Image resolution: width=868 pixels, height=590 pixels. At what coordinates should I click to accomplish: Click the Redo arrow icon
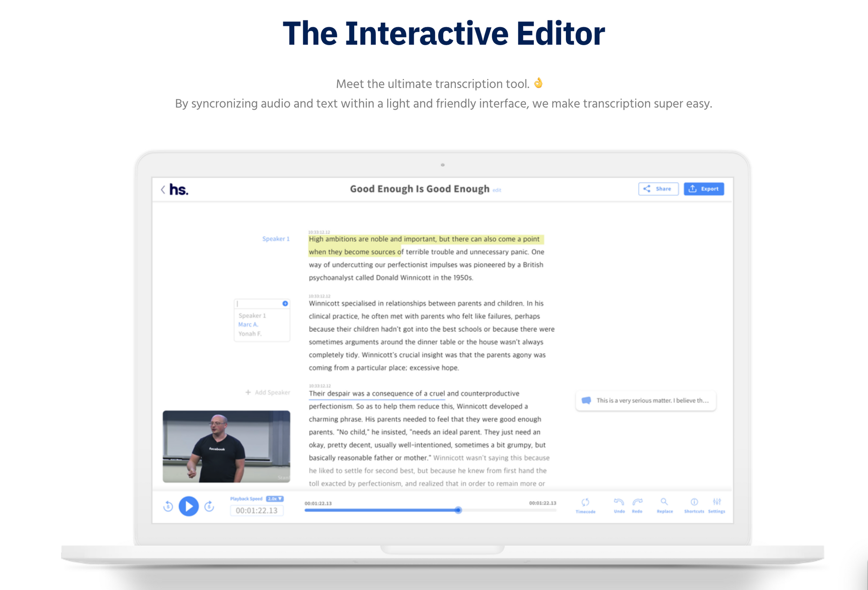coord(637,502)
